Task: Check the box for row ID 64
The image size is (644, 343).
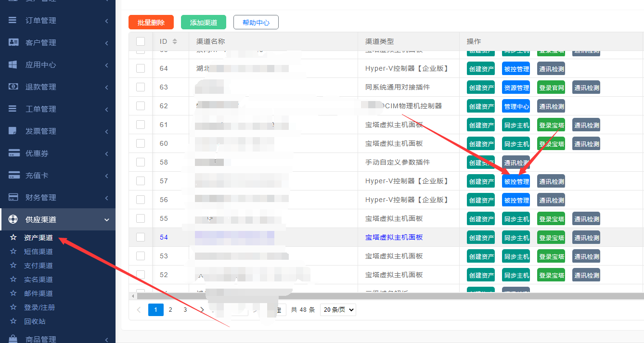Action: pos(141,68)
